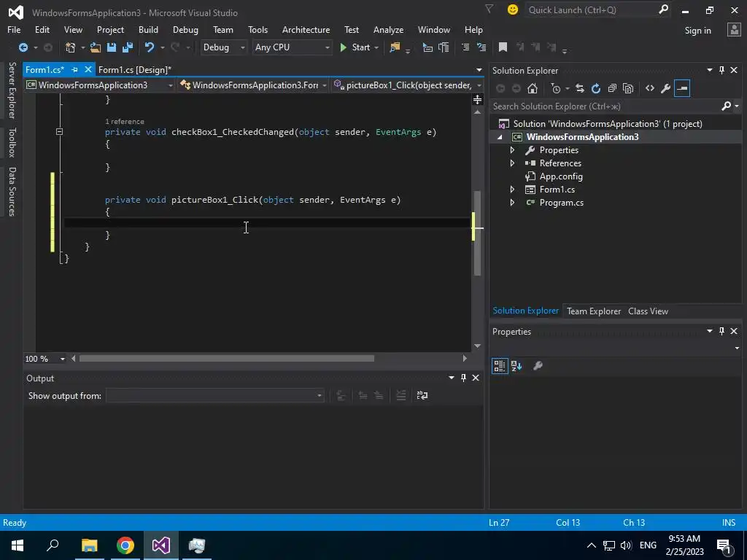Expand the References node
This screenshot has height=560, width=747.
tap(513, 163)
